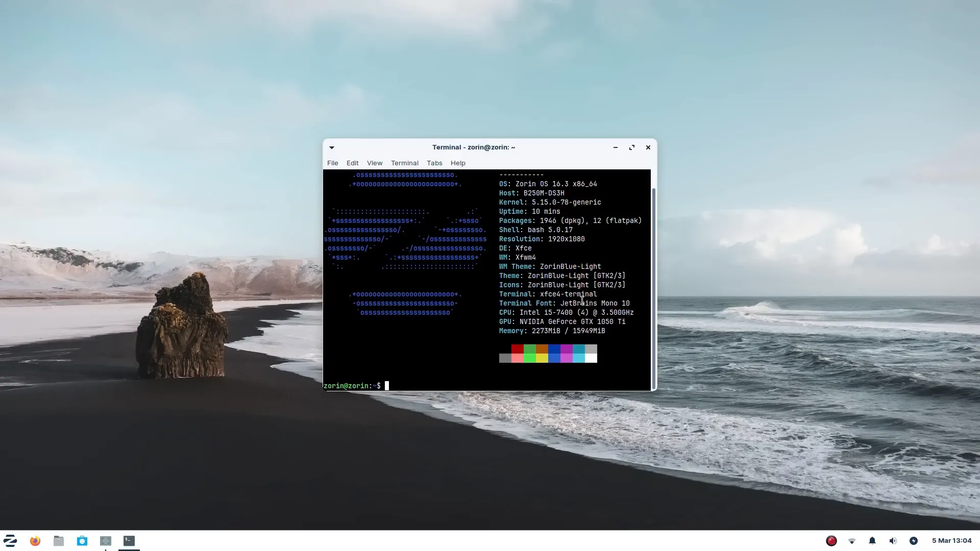Viewport: 980px width, 551px height.
Task: Click the dark red neofetch color block
Action: (518, 349)
